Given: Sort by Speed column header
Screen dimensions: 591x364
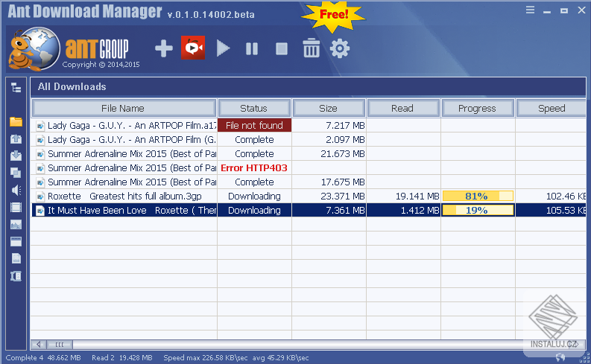Looking at the screenshot, I should pos(551,109).
